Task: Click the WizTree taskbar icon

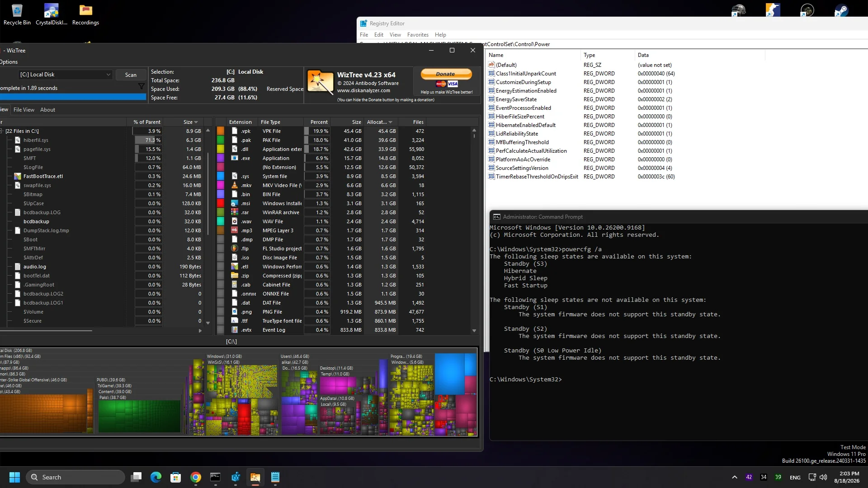Action: pos(255,477)
